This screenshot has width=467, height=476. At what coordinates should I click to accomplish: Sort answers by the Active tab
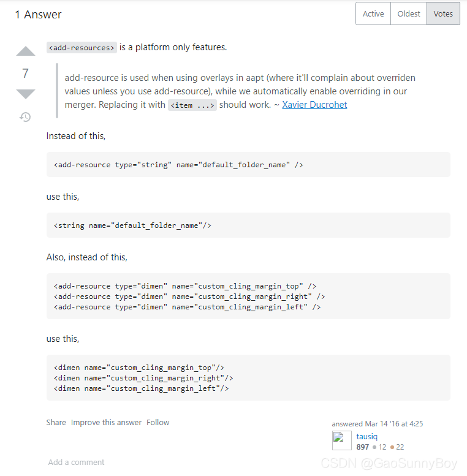tap(373, 13)
